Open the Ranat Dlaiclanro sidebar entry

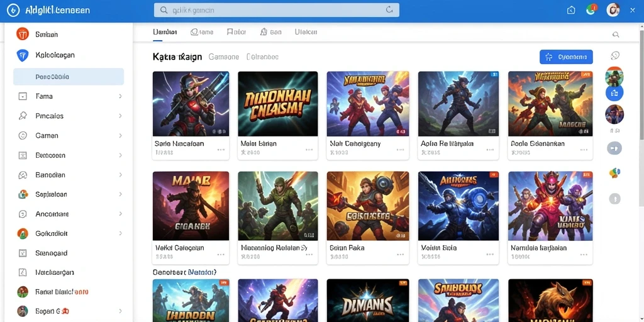[x=62, y=292]
